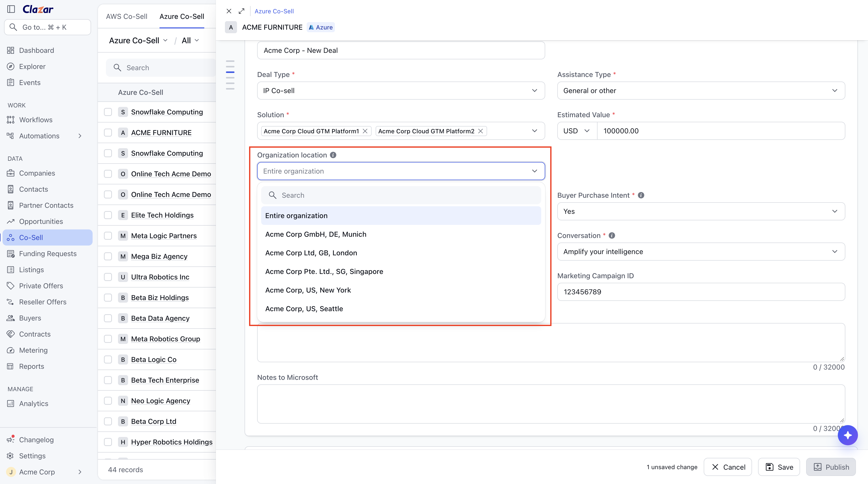The height and width of the screenshot is (484, 868).
Task: Save the unsaved change
Action: tap(779, 467)
